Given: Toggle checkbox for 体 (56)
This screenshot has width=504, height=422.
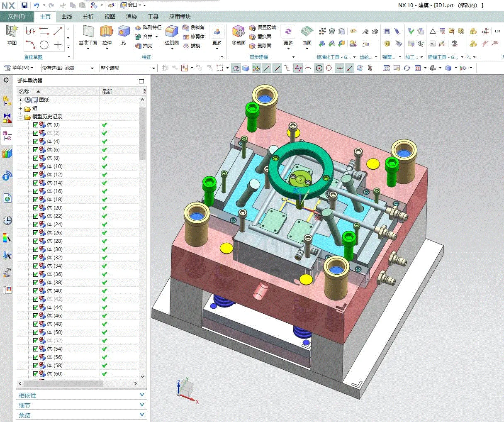Looking at the screenshot, I should coord(36,357).
